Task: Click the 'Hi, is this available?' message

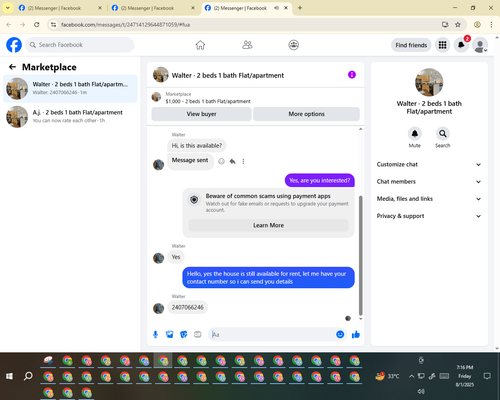Action: 197,146
